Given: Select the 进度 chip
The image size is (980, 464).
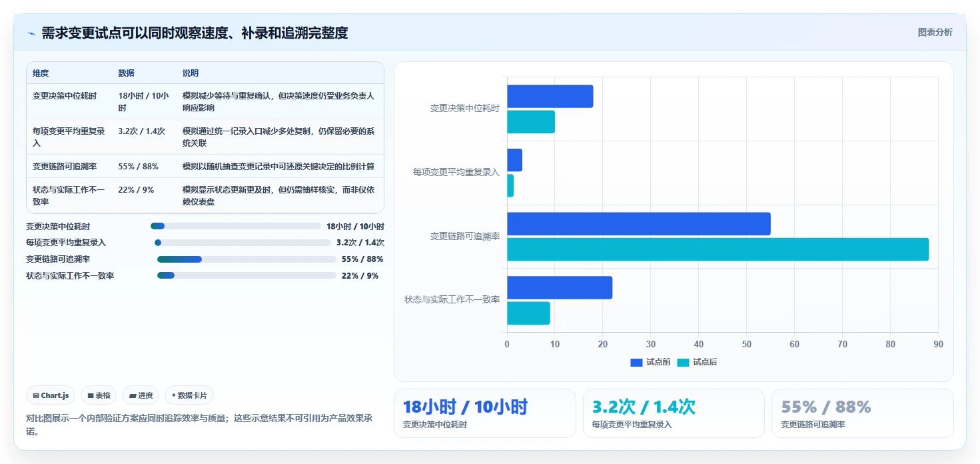Looking at the screenshot, I should tap(141, 395).
